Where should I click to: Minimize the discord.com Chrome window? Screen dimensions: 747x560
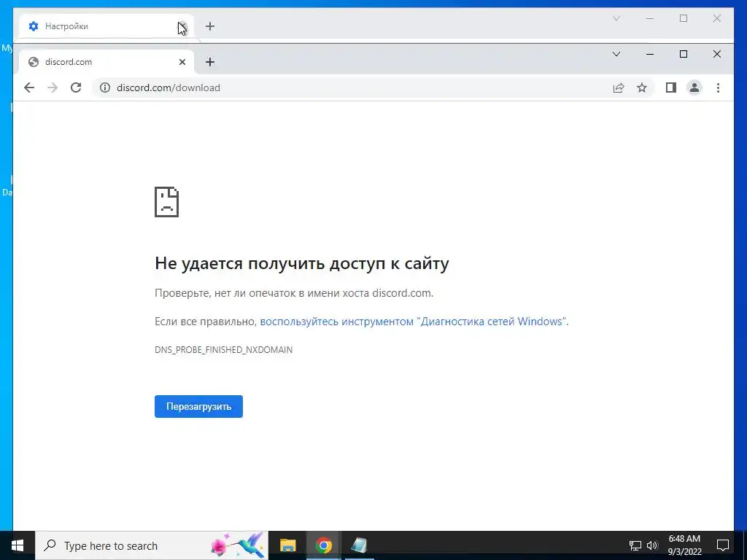point(650,54)
